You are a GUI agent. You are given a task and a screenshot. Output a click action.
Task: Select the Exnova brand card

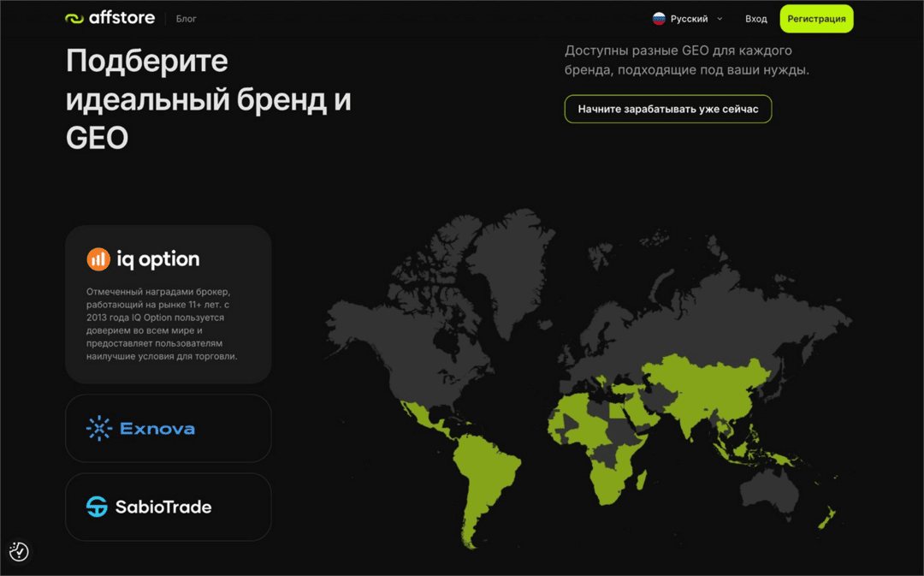pyautogui.click(x=169, y=429)
